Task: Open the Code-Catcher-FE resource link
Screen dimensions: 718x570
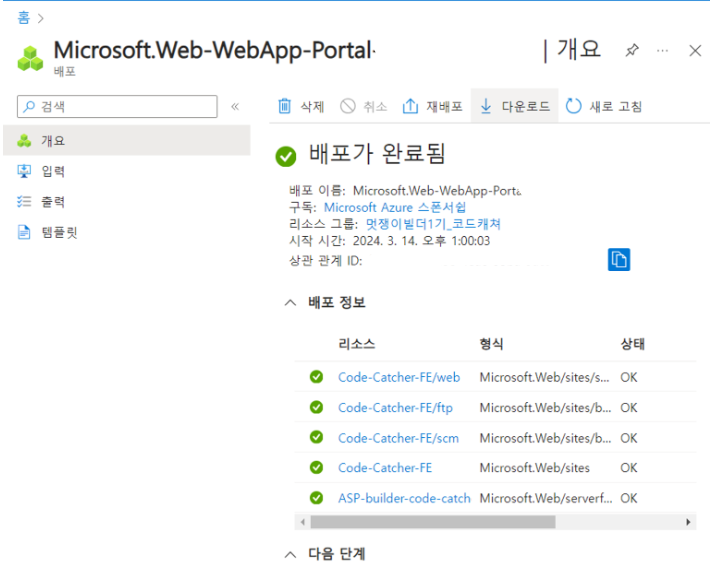Action: [x=385, y=468]
